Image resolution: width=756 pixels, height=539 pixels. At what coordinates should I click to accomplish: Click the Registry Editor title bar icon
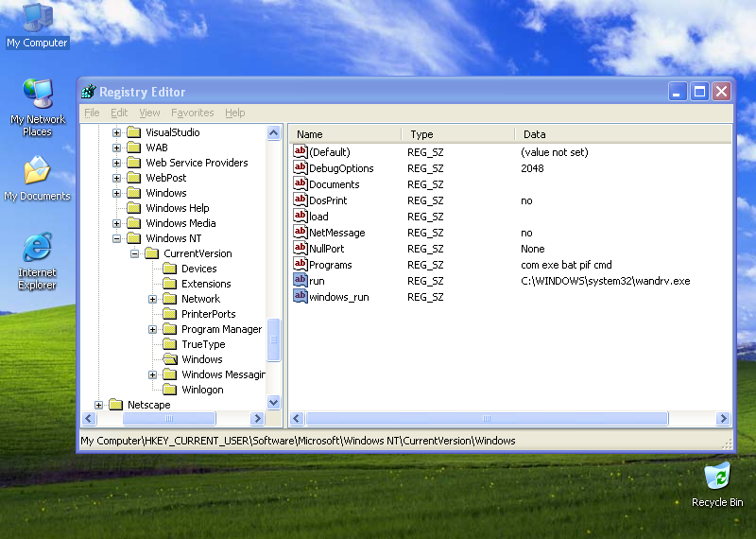(x=89, y=91)
